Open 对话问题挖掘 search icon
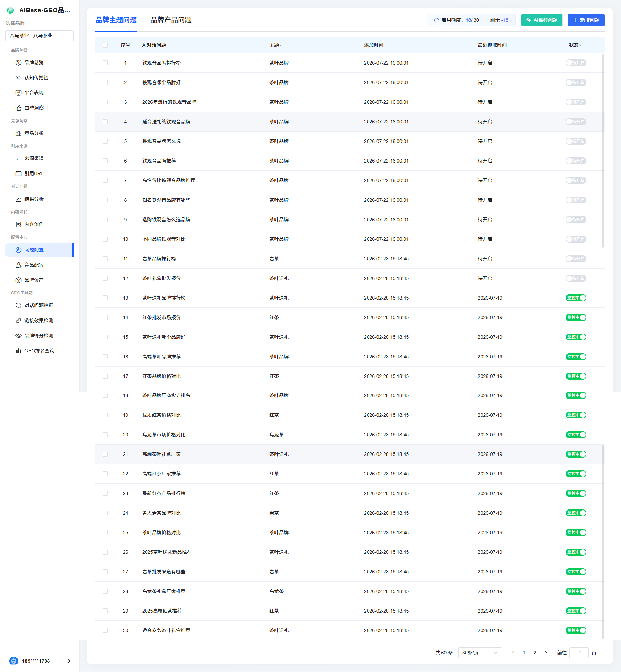Screen dimensions: 621x672 click(x=19, y=305)
